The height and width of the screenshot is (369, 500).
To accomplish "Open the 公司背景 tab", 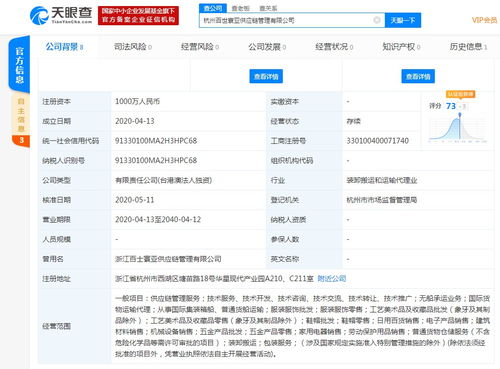I will pos(64,47).
